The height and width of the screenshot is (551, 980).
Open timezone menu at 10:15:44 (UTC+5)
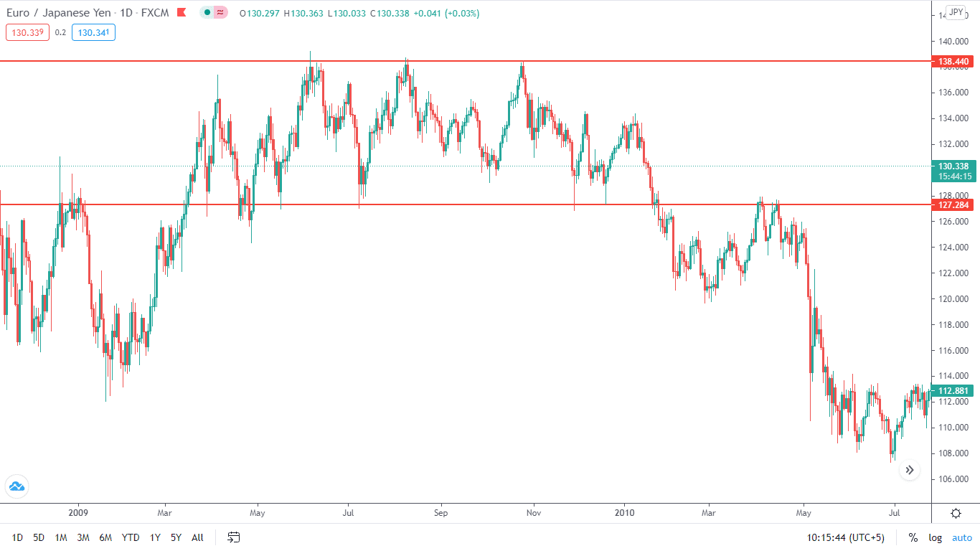[x=845, y=537]
